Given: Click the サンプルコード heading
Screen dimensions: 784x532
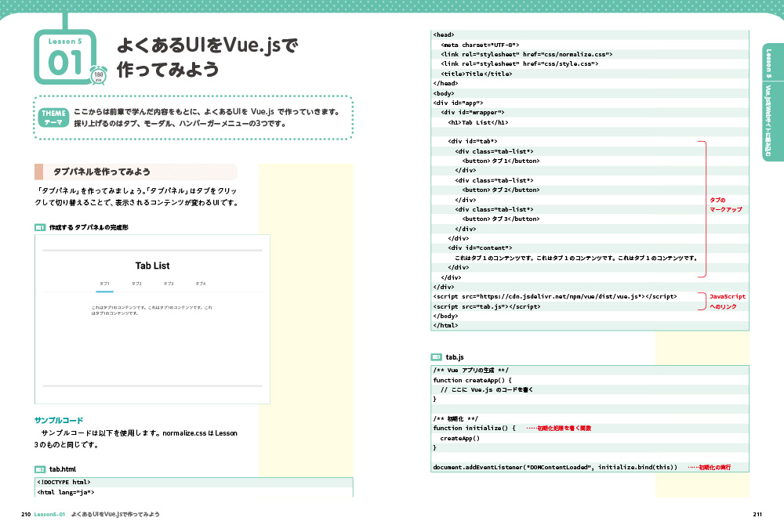Looking at the screenshot, I should point(59,420).
